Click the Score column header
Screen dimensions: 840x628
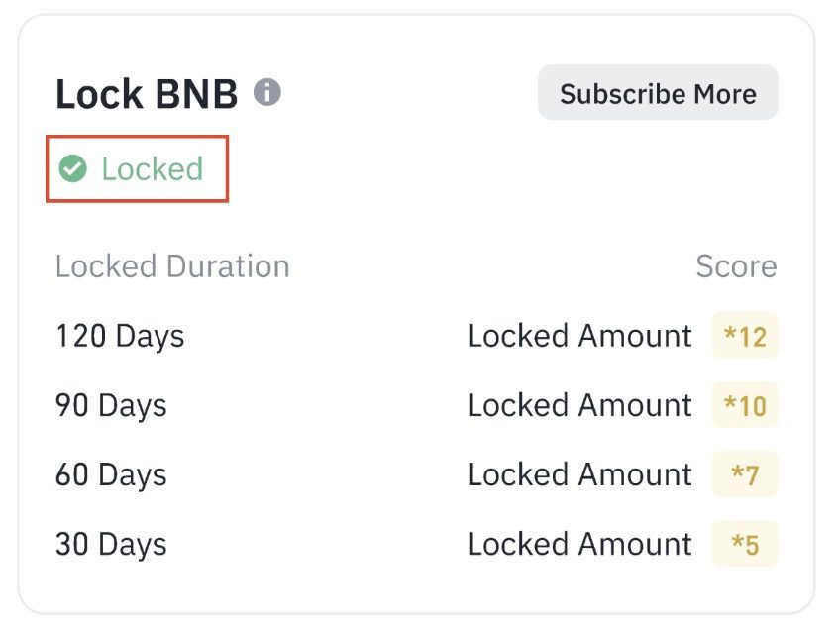pyautogui.click(x=736, y=265)
